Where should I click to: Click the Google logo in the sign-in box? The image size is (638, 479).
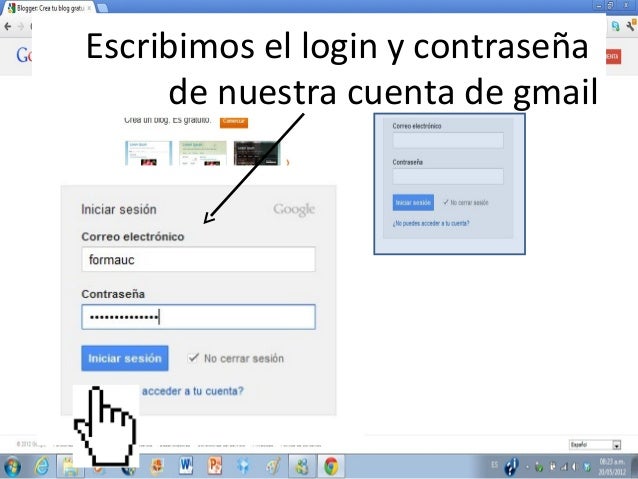click(x=294, y=209)
